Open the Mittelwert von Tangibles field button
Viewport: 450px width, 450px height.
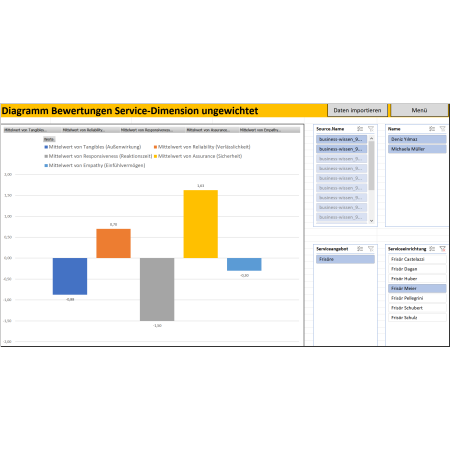click(x=26, y=130)
